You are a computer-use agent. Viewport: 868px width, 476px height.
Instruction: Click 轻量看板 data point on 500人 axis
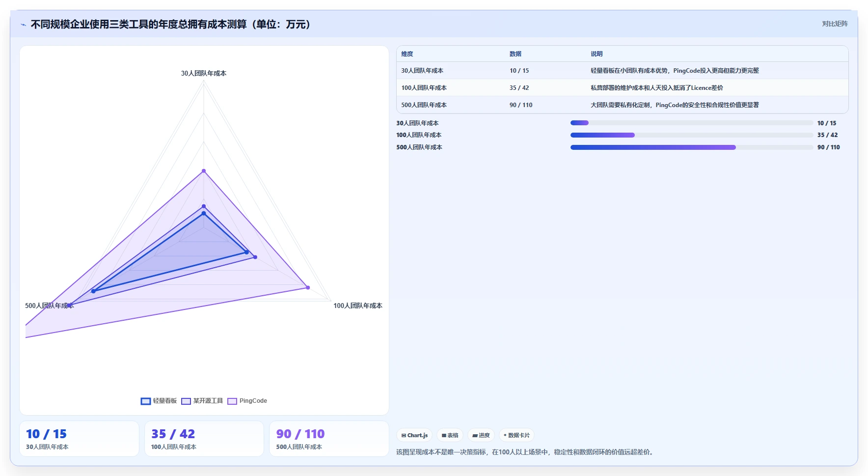93,291
